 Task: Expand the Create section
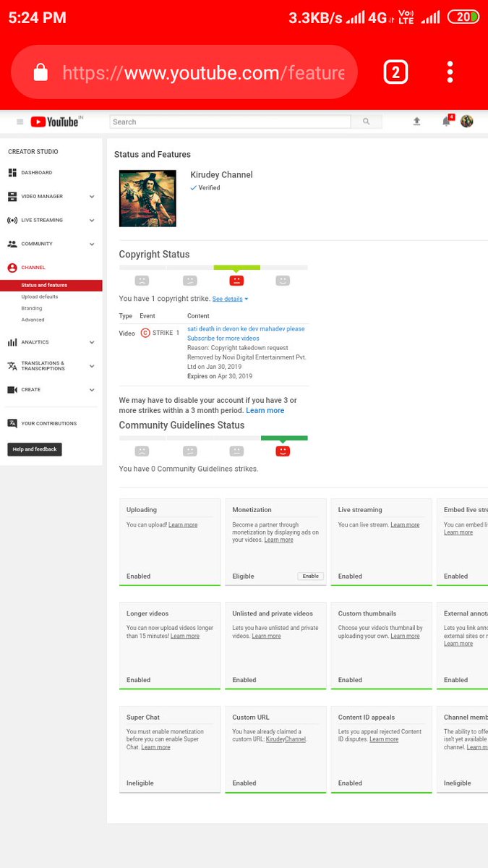point(92,390)
